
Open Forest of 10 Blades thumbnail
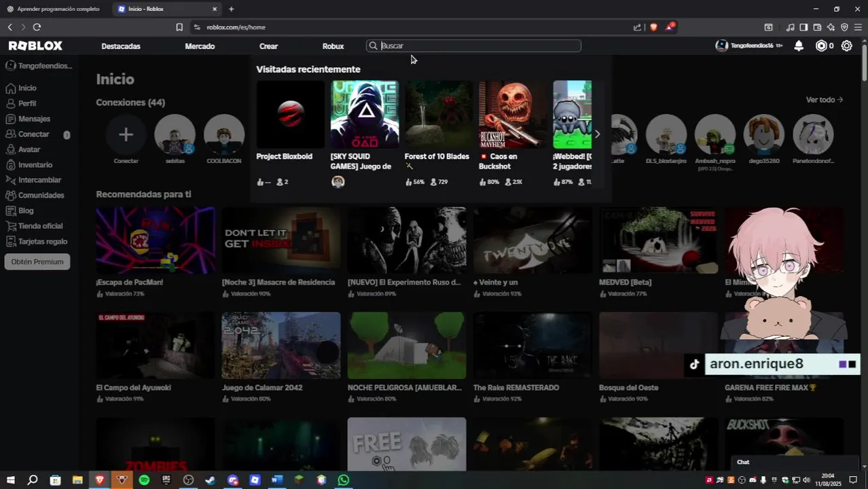point(438,114)
